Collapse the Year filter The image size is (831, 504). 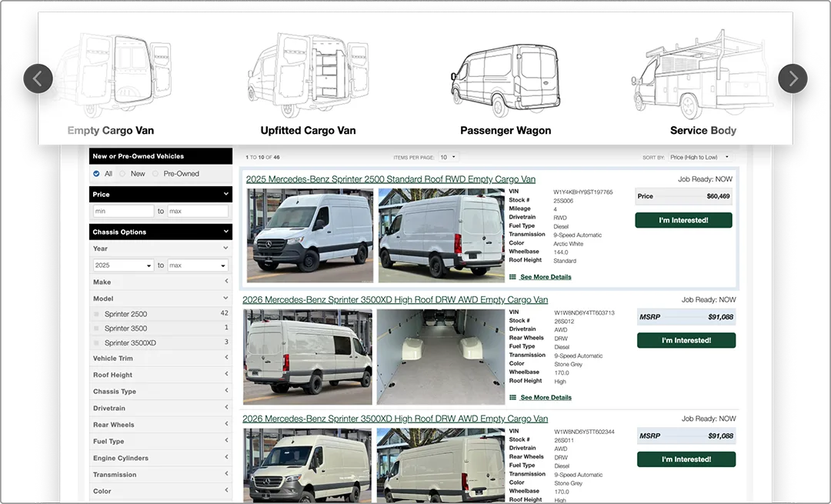click(161, 248)
